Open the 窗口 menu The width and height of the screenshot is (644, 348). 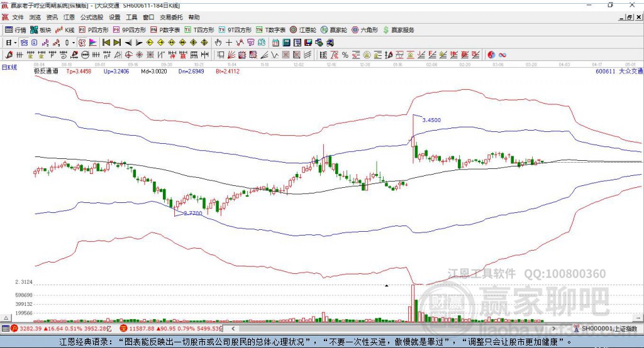148,17
